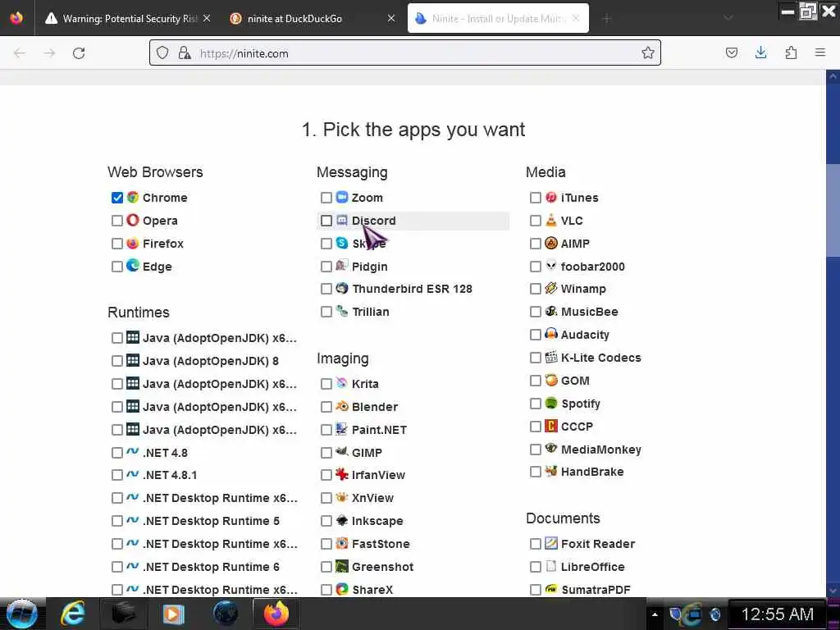Select the Java (AdoptOpenJDK) 8 checkbox
840x630 pixels.
[117, 361]
